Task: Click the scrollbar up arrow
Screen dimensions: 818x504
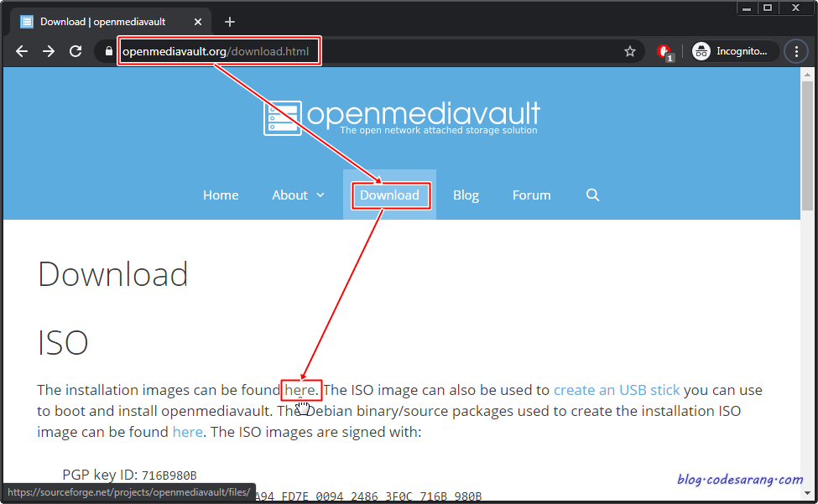Action: (x=807, y=75)
